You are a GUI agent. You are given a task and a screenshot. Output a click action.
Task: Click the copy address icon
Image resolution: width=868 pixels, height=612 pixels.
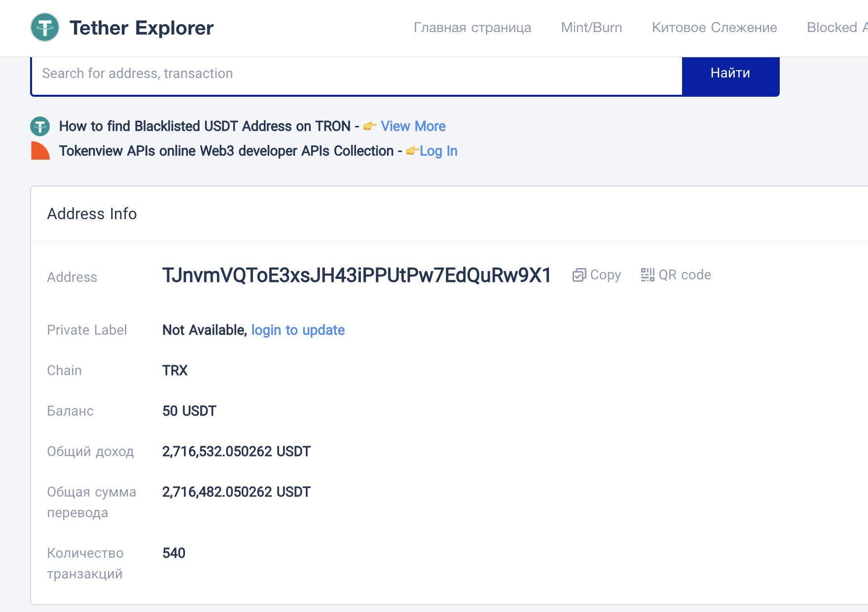point(579,275)
